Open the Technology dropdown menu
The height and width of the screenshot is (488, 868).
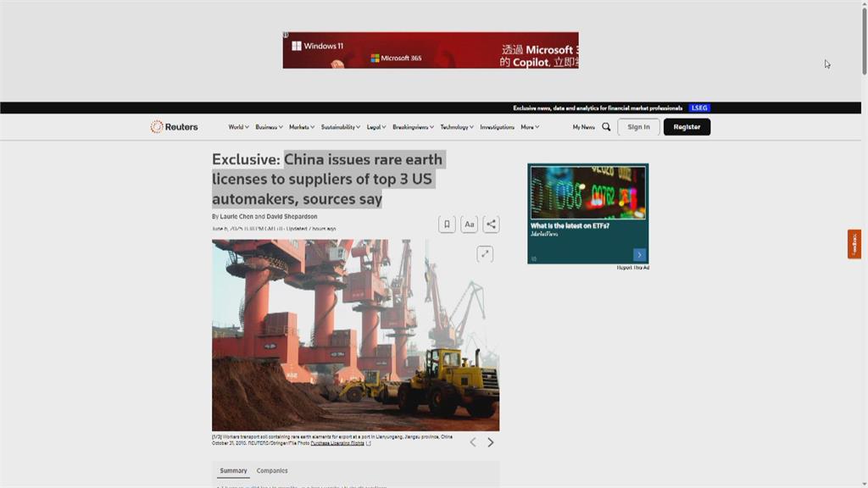point(457,127)
